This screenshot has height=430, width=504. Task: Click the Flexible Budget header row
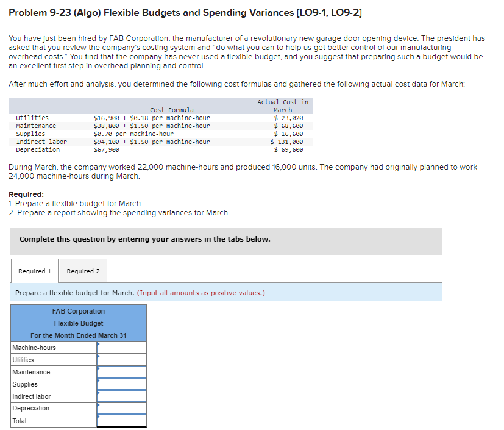(x=79, y=323)
